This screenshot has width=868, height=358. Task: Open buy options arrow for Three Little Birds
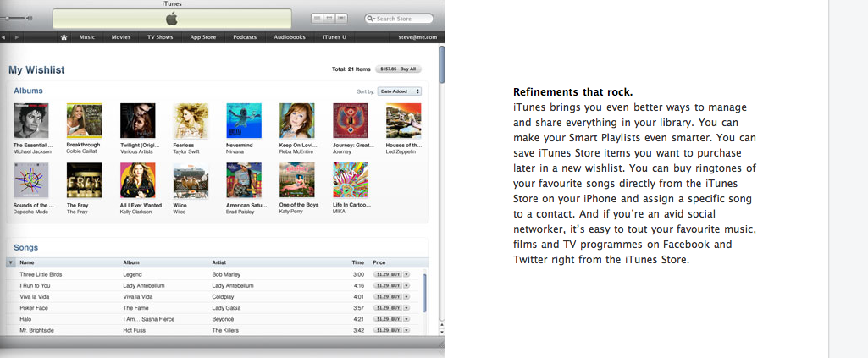(x=406, y=274)
